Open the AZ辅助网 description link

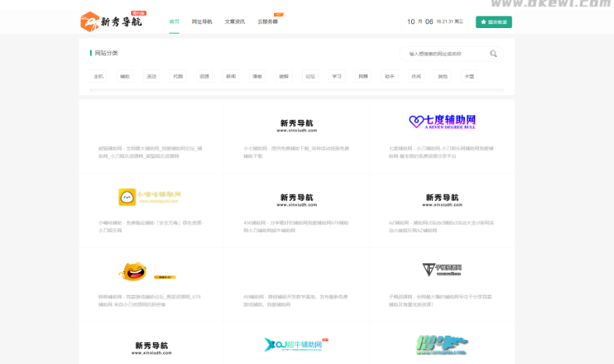[442, 226]
